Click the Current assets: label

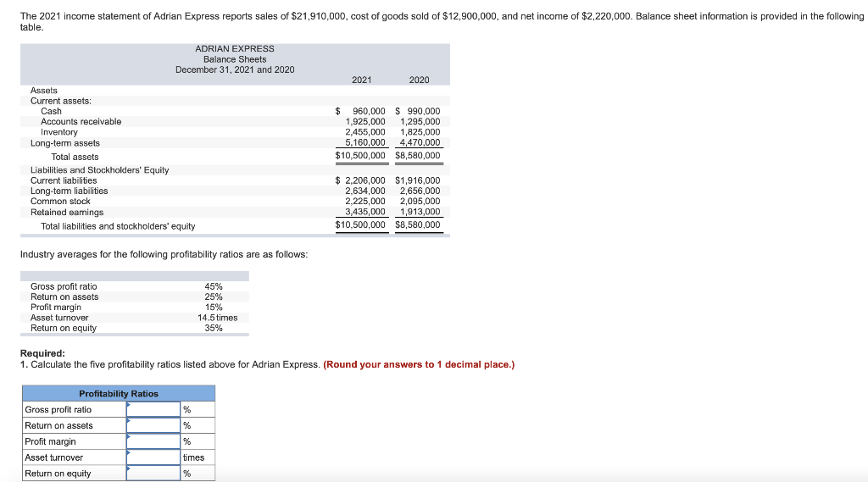61,102
